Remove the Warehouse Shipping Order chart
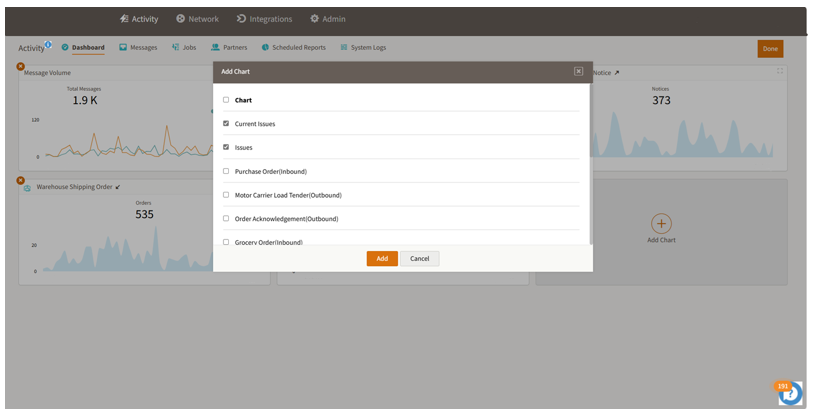813x415 pixels. pyautogui.click(x=20, y=181)
